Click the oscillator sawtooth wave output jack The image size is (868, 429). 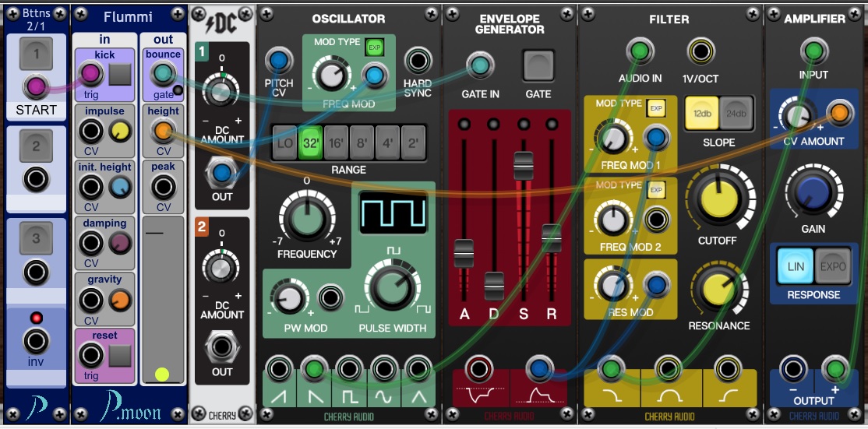click(x=278, y=368)
